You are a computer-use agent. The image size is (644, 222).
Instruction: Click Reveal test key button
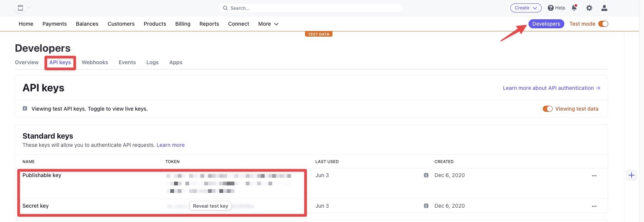pyautogui.click(x=211, y=206)
